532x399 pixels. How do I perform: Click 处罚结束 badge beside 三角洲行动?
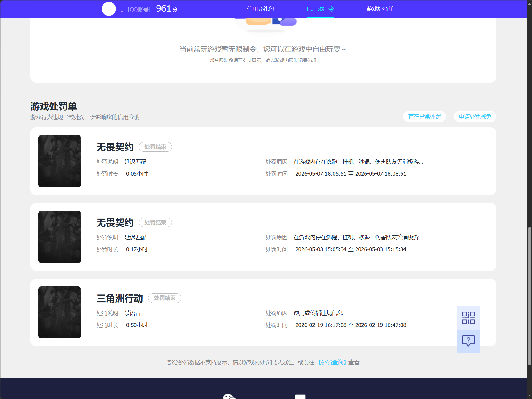coord(165,298)
